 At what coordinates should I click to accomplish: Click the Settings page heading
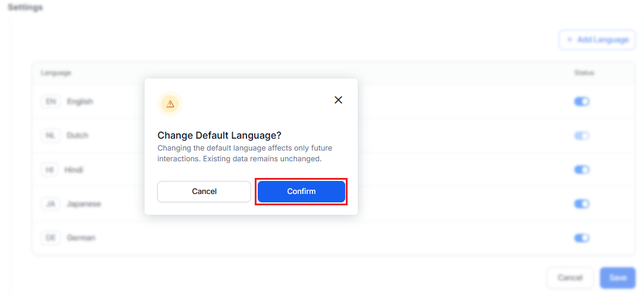click(25, 8)
